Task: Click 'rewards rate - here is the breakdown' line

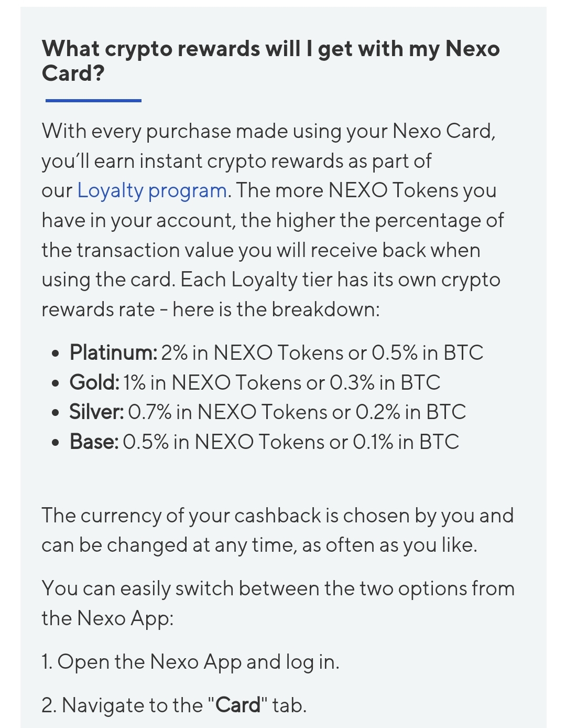Action: pos(211,309)
